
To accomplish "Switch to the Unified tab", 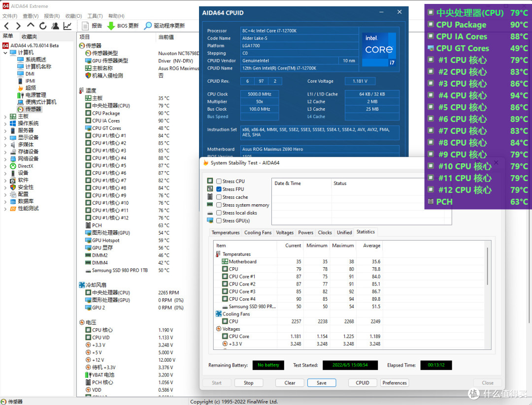I will coord(344,232).
